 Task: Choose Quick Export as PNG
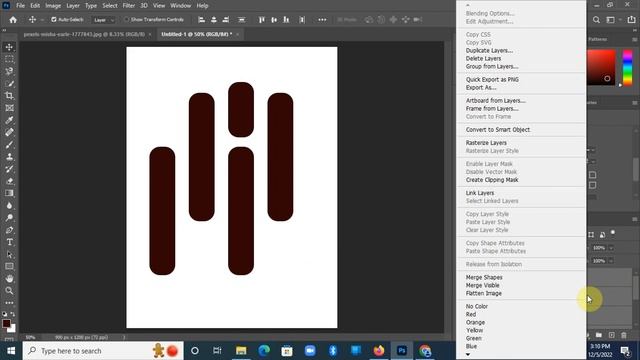pyautogui.click(x=492, y=80)
